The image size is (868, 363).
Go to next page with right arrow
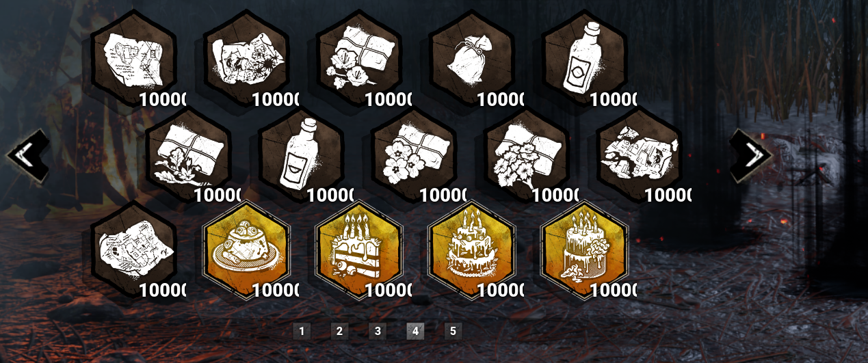coord(751,155)
